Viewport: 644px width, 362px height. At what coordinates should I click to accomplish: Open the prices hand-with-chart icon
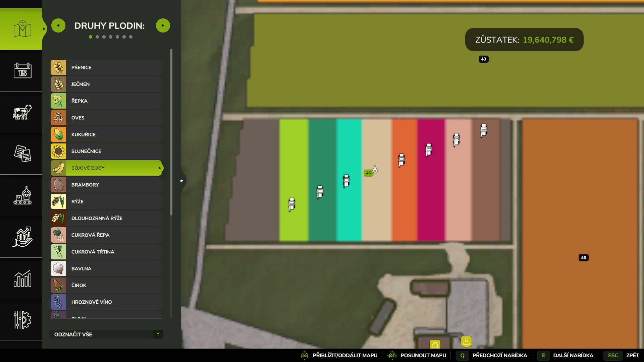[22, 237]
